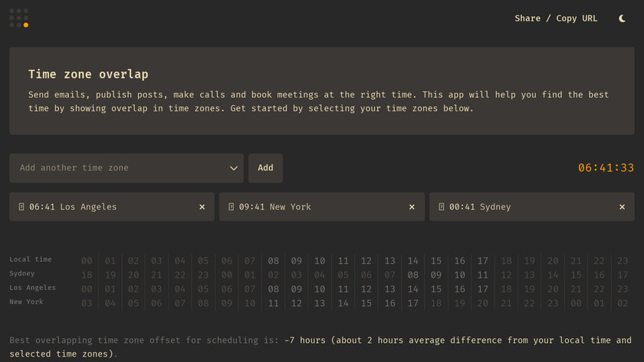
Task: Click the Los Angeles chip icon
Action: [x=21, y=207]
